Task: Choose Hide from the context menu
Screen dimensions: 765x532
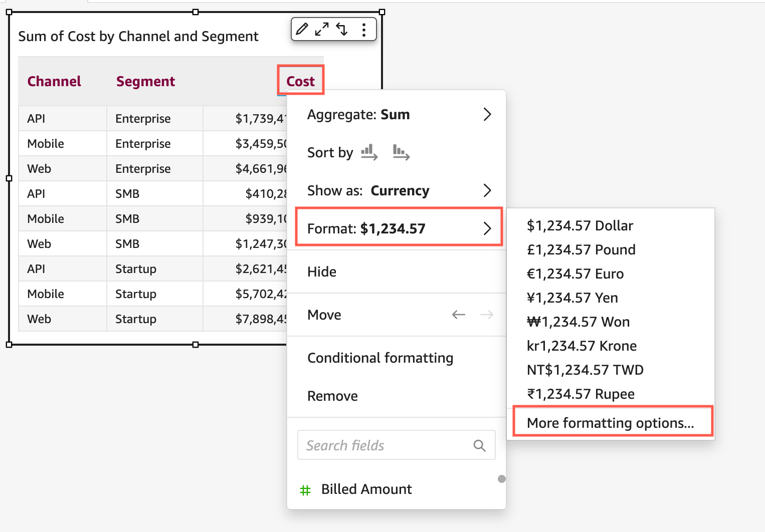Action: 321,272
